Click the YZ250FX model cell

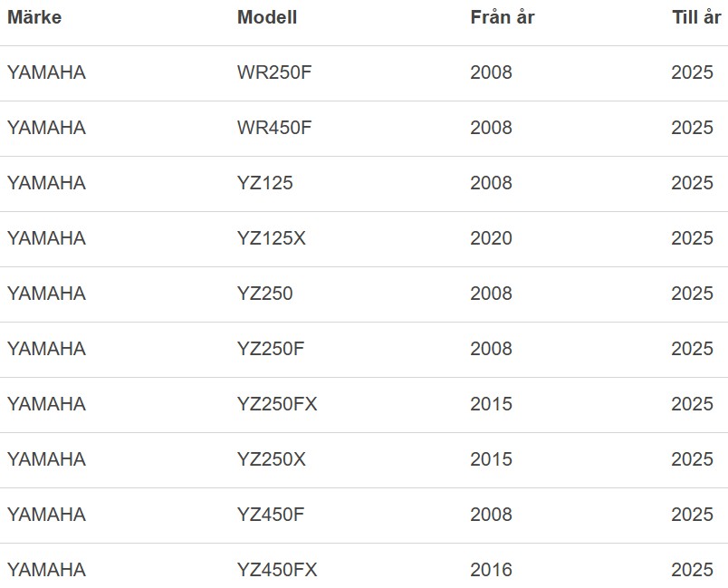pos(277,404)
